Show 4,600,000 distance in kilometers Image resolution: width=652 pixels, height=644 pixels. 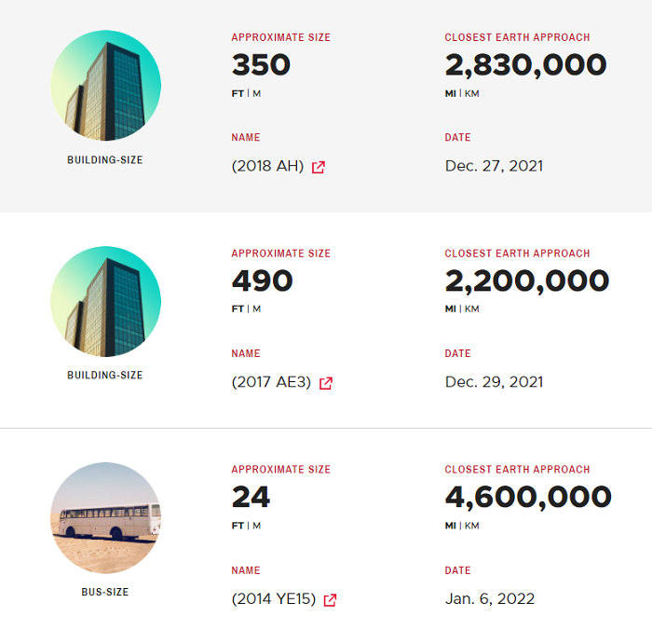click(472, 526)
